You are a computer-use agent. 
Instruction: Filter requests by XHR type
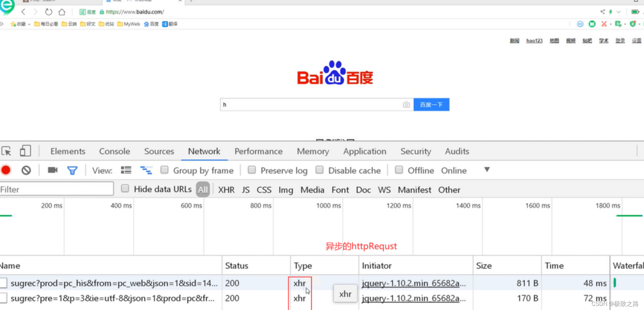tap(226, 190)
